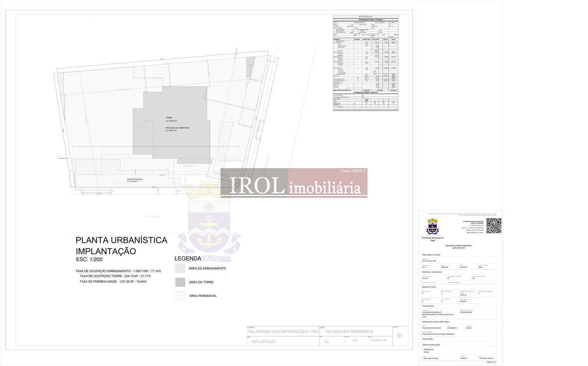The height and width of the screenshot is (366, 588).
Task: Click the 'Informações do Imóvel' section heading
Action: pos(431,255)
